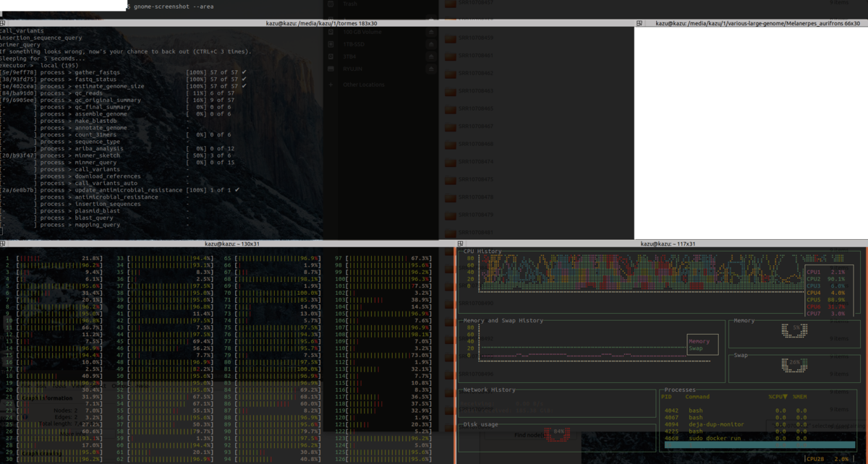
Task: Click the folder icon of SRR10708463
Action: tap(450, 91)
